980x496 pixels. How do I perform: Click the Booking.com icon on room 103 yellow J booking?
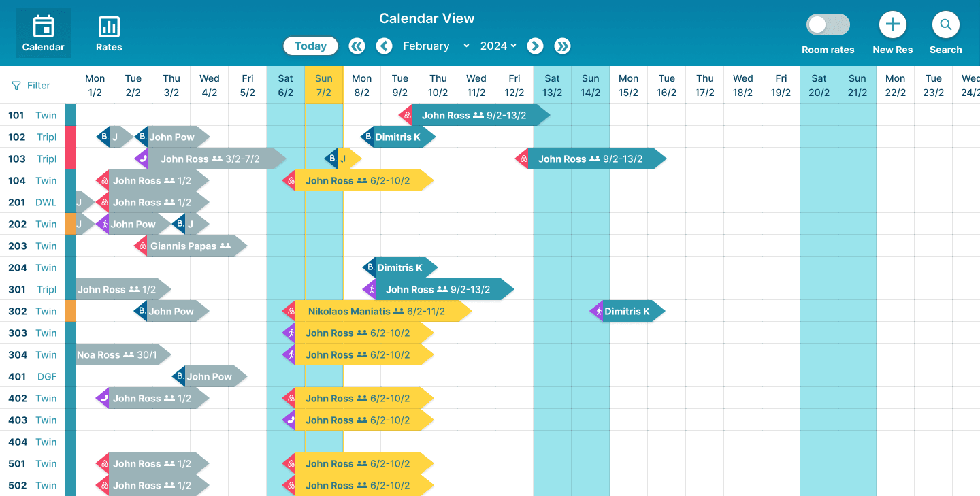(x=331, y=159)
